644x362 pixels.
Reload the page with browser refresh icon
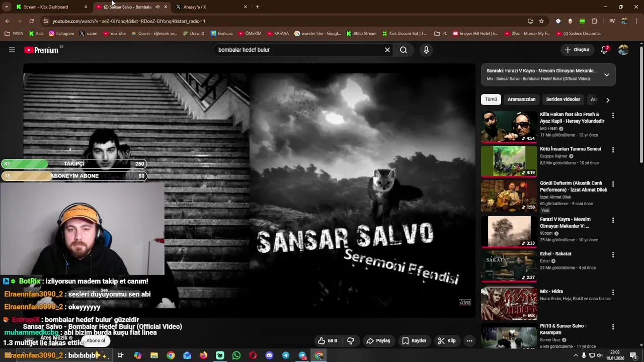(31, 21)
